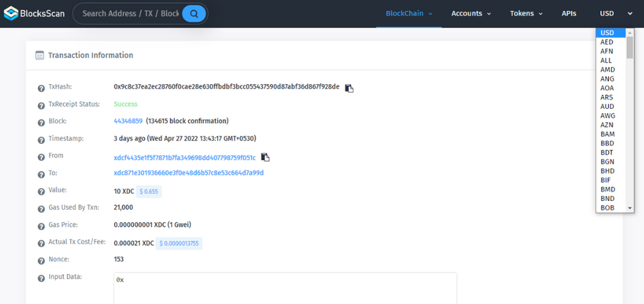This screenshot has width=644, height=304.
Task: Open the To address link
Action: (x=188, y=173)
